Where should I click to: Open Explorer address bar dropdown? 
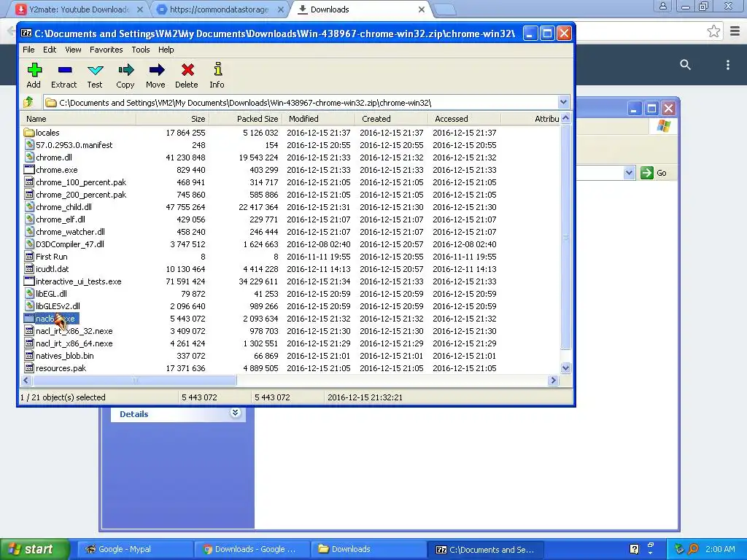tap(629, 173)
